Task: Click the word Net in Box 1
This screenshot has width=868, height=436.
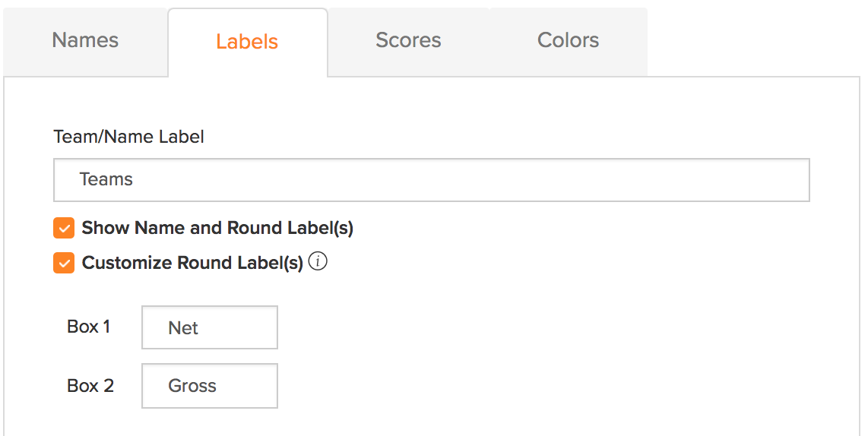Action: click(183, 328)
